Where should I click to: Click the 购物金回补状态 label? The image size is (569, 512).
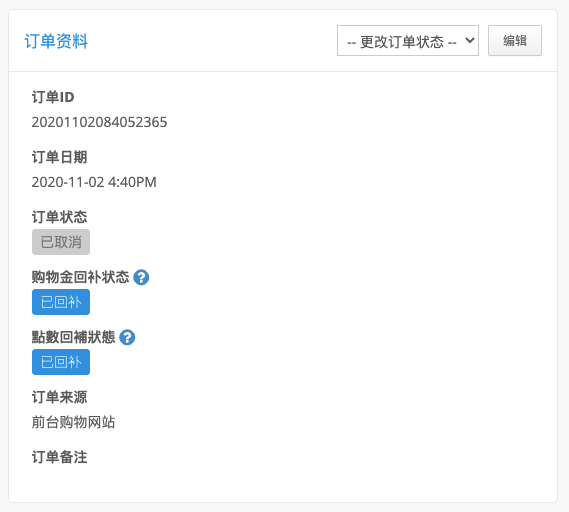[80, 277]
